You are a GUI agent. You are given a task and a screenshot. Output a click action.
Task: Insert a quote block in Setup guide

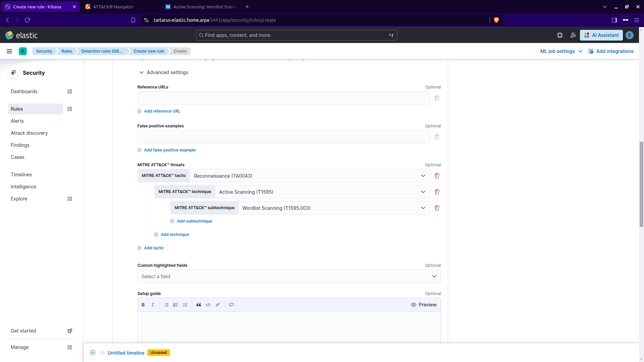pyautogui.click(x=199, y=305)
